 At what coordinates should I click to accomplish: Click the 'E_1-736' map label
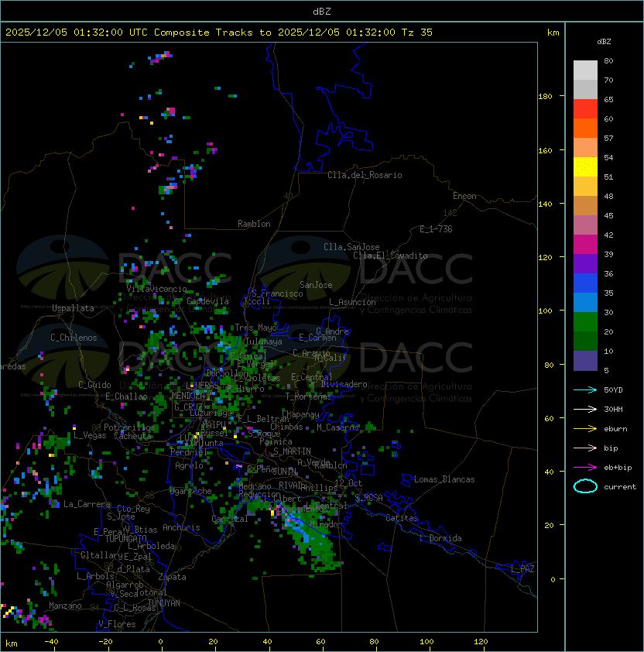coord(436,229)
